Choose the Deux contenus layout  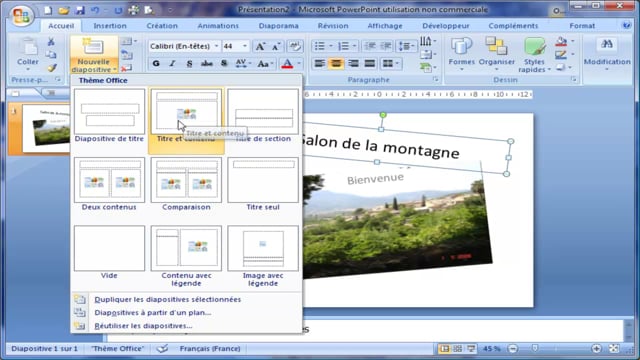click(109, 184)
